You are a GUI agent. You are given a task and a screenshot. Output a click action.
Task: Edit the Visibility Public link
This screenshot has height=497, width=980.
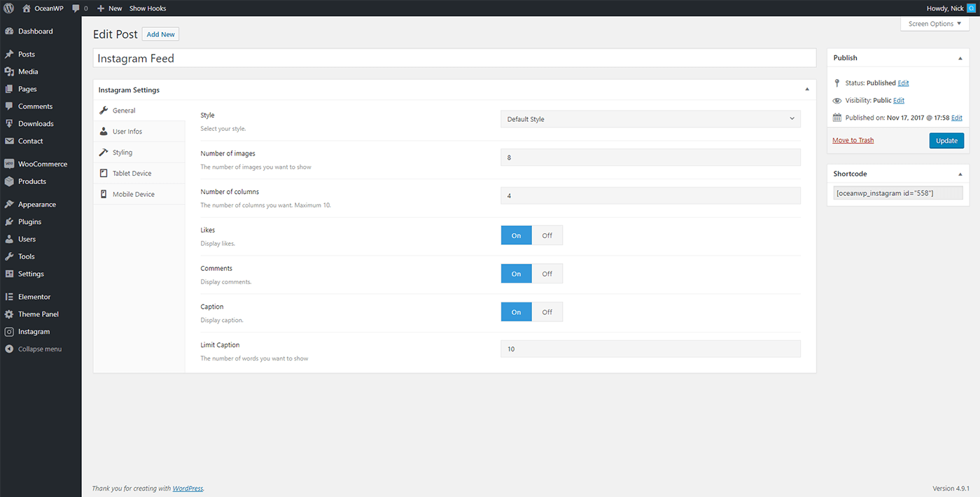coord(899,100)
